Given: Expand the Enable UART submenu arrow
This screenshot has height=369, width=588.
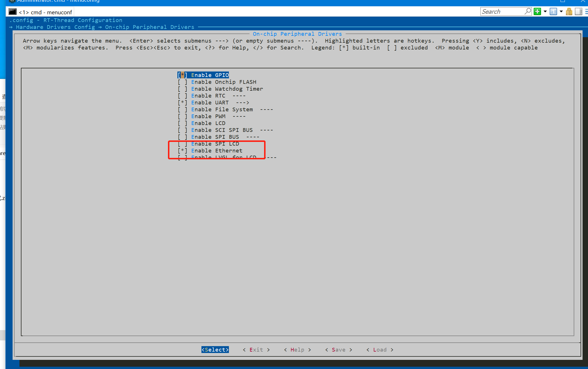Looking at the screenshot, I should click(x=242, y=103).
